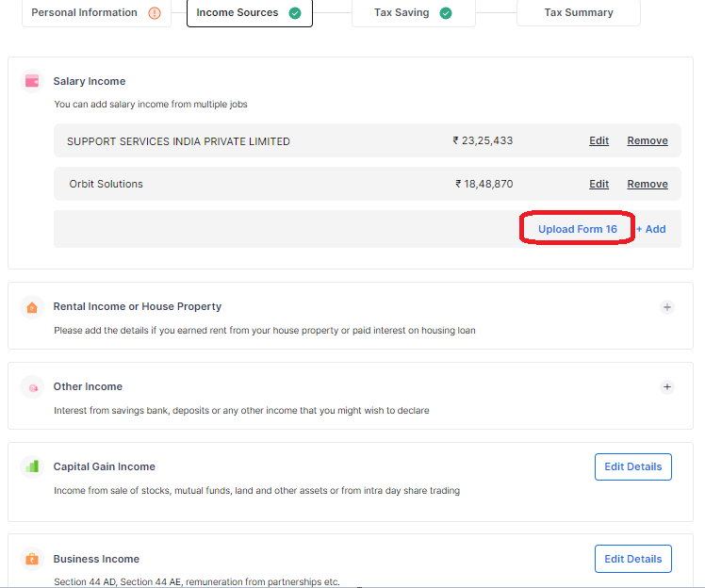Add another salary income with + Add

tap(651, 229)
